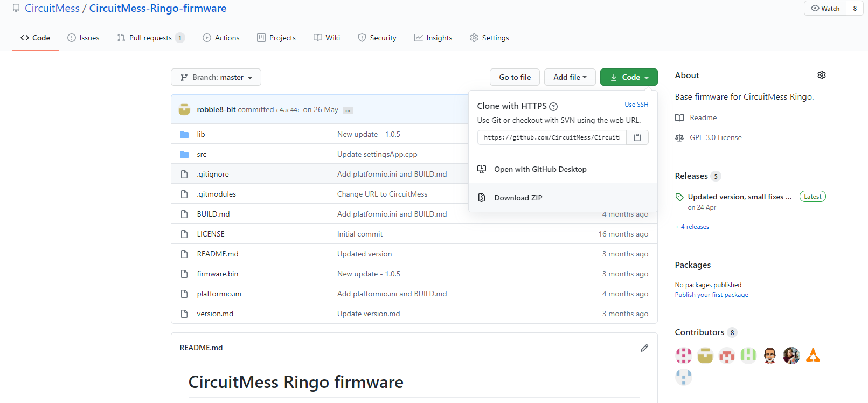Switch to the Issues tab

coord(84,38)
